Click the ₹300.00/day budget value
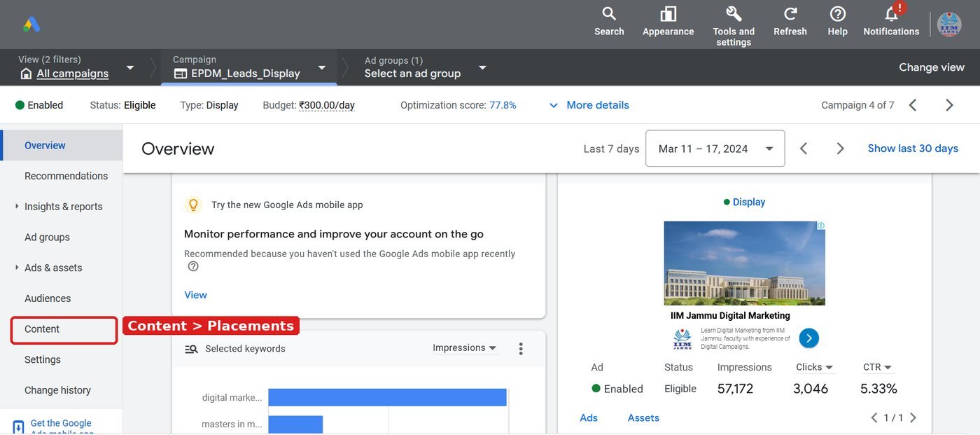This screenshot has height=435, width=980. point(327,105)
